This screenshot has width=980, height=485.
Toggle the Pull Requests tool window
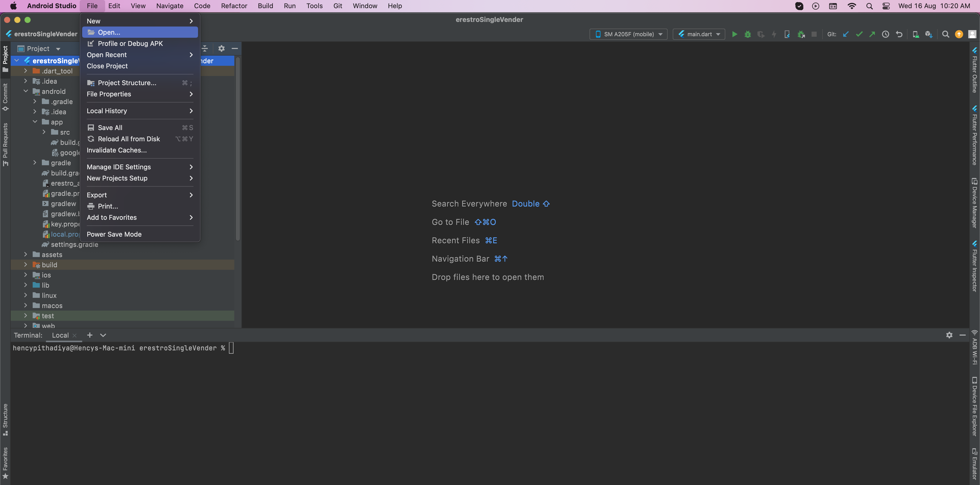click(x=5, y=144)
